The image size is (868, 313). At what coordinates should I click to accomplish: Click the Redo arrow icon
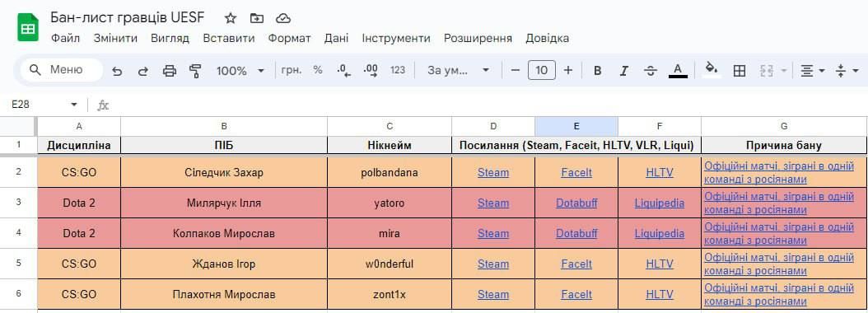coord(142,70)
